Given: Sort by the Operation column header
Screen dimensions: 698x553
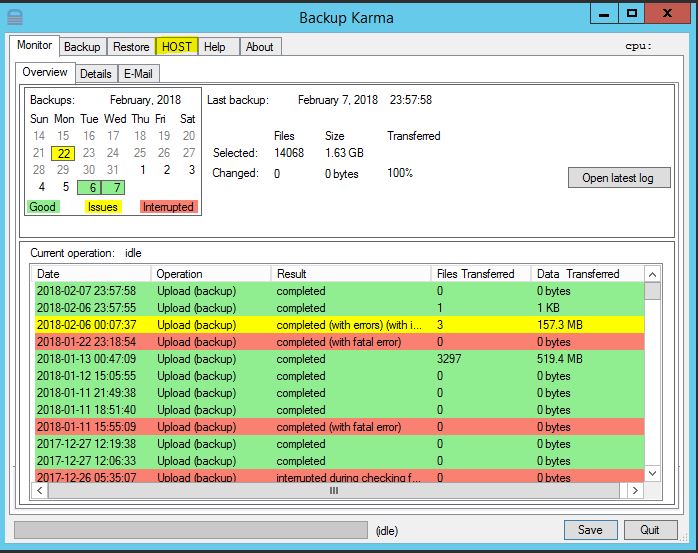Looking at the screenshot, I should click(x=211, y=274).
